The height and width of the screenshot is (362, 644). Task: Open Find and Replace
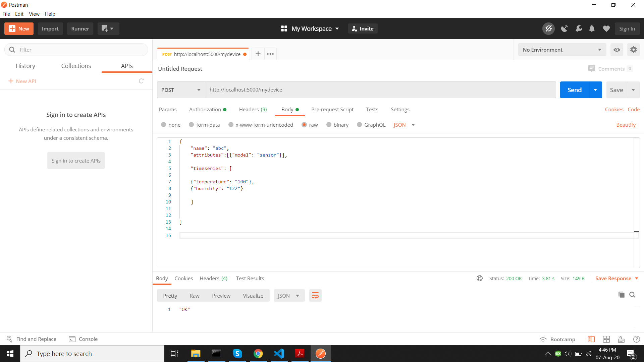tap(32, 339)
